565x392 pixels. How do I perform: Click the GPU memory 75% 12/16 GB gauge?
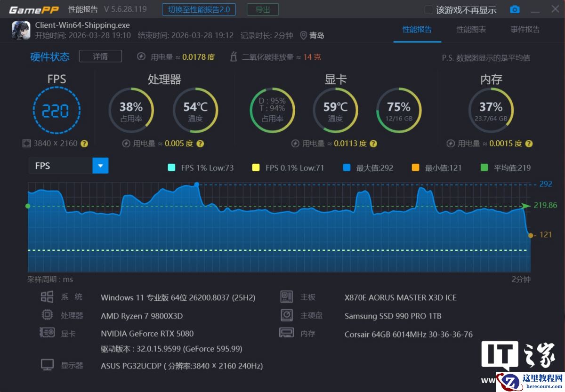coord(399,111)
